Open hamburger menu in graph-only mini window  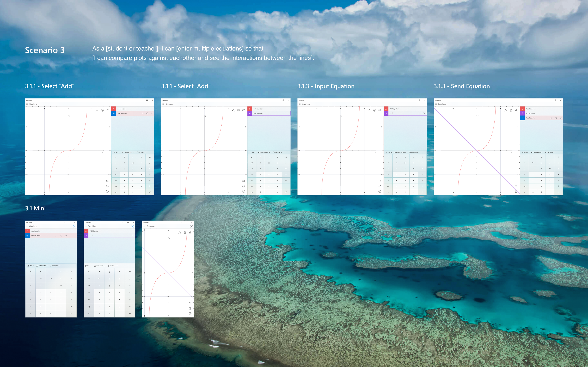[145, 226]
